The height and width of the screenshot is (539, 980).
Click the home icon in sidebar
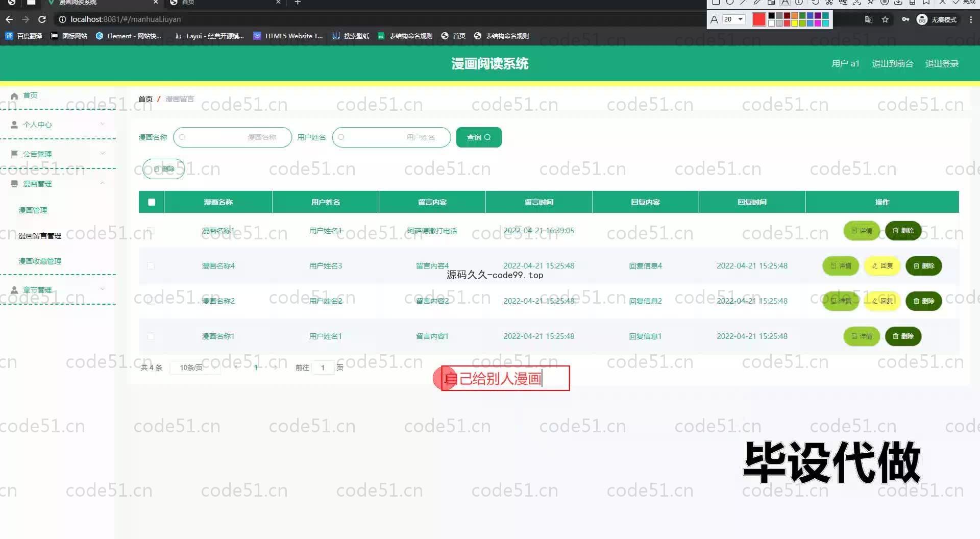[x=14, y=96]
